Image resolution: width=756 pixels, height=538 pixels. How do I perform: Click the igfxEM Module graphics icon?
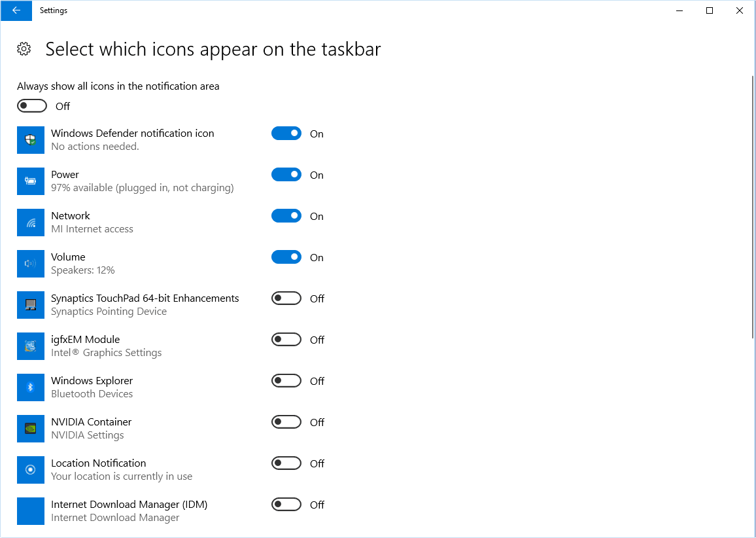30,346
